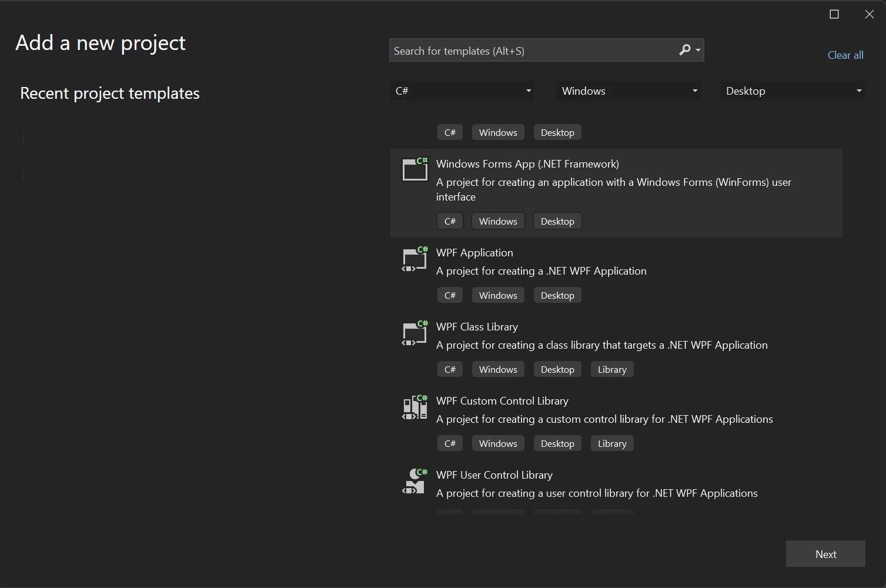Open the Windows platform filter dropdown
Viewport: 886px width, 588px height.
click(x=628, y=91)
